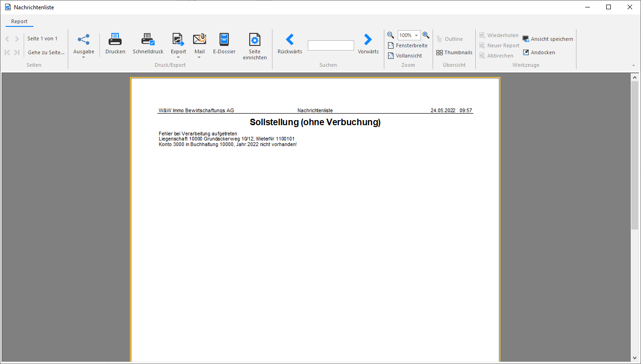641x364 pixels.
Task: Jump to first page arrow
Action: coord(7,52)
